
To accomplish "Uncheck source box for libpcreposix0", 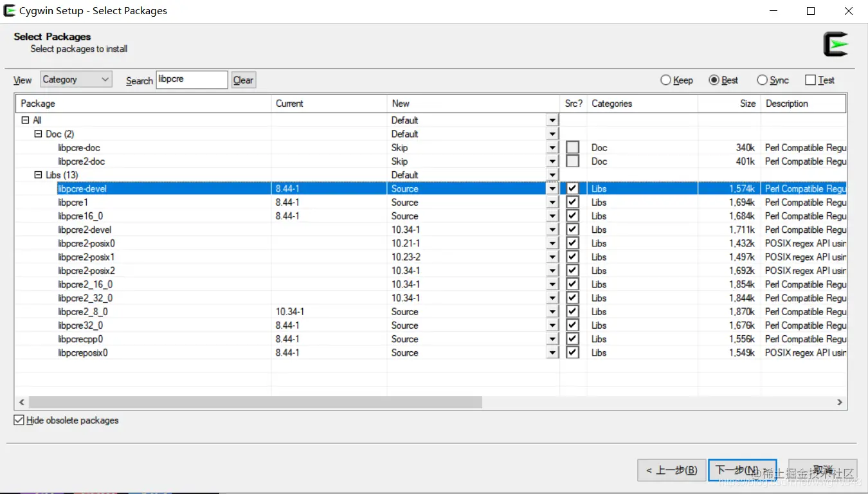I will (x=573, y=352).
